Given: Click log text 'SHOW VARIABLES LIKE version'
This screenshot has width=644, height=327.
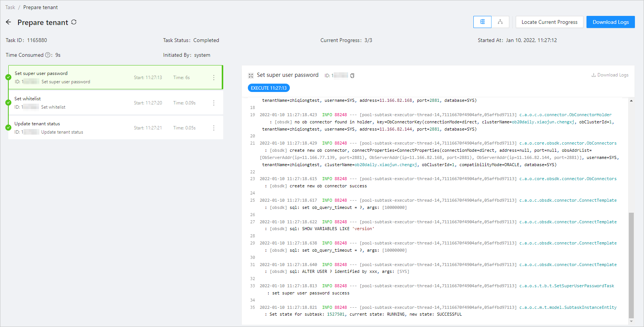Looking at the screenshot, I should 338,229.
